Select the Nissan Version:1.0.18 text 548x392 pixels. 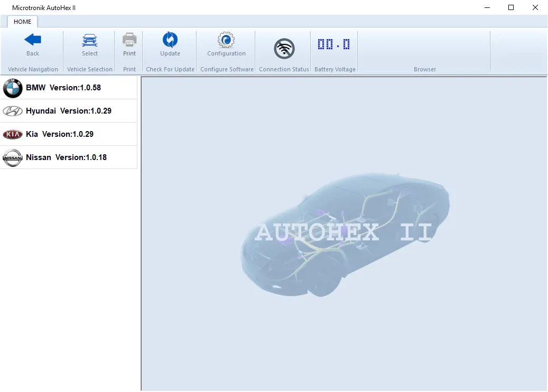tap(67, 157)
